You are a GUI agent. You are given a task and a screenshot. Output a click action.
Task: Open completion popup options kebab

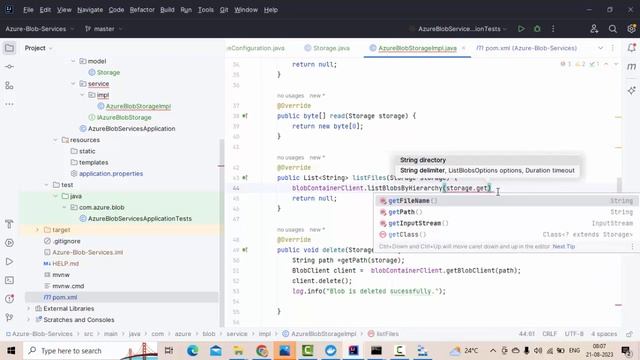(632, 247)
